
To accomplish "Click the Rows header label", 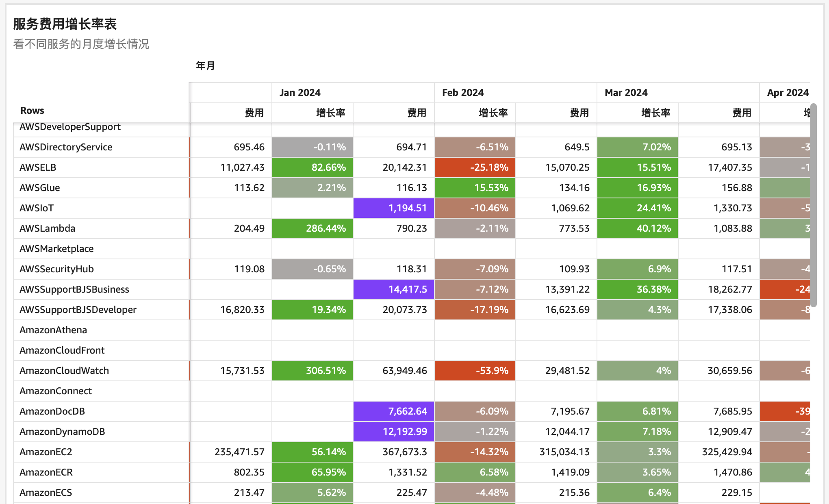I will click(x=32, y=111).
